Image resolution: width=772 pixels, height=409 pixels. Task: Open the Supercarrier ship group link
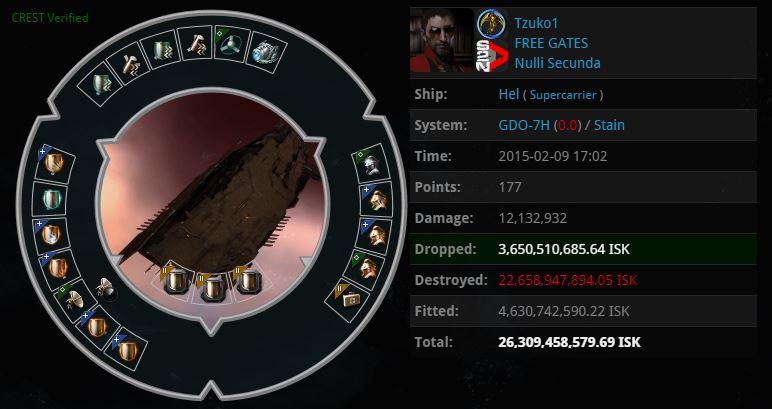[563, 95]
